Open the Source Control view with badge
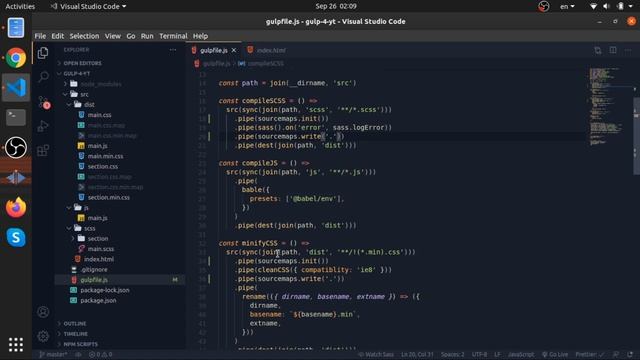The height and width of the screenshot is (360, 640). coord(44,102)
